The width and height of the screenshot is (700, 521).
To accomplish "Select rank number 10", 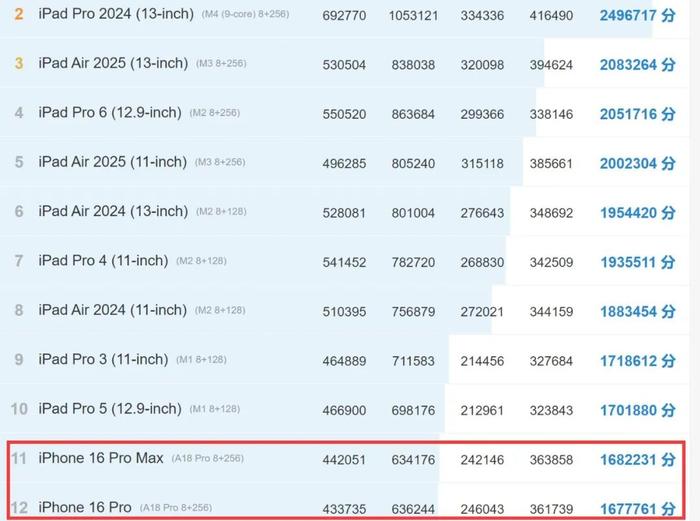I will [19, 409].
